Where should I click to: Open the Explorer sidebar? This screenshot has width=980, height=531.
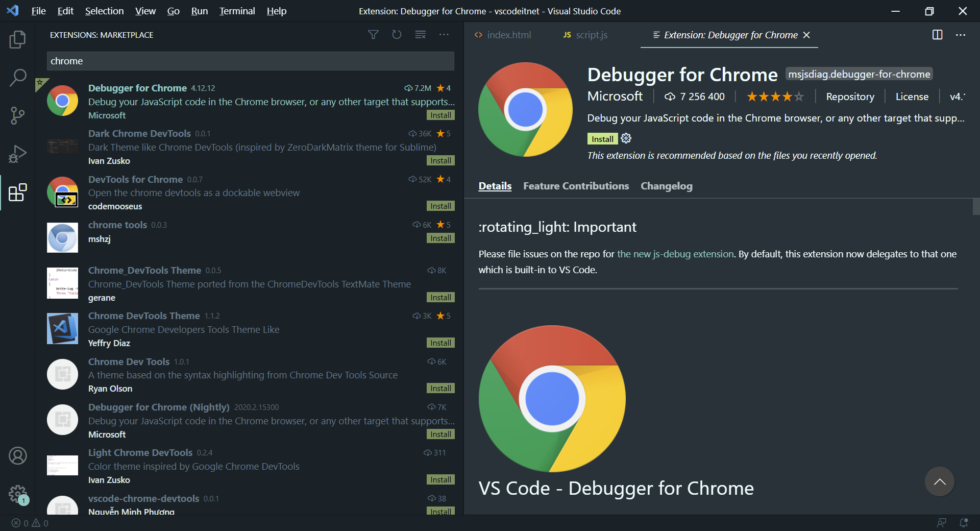pyautogui.click(x=17, y=39)
